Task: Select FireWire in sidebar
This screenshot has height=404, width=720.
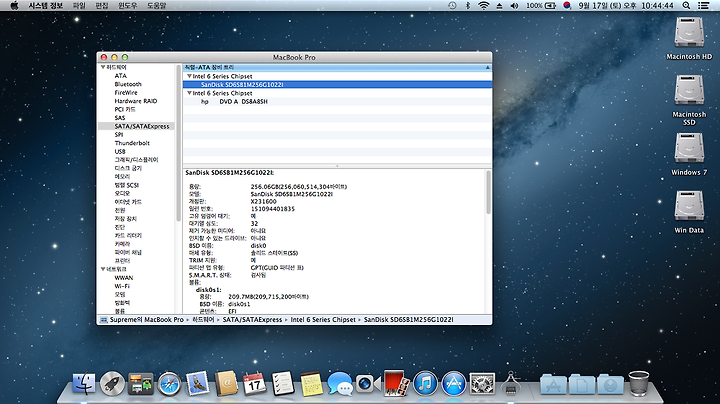Action: pos(126,92)
